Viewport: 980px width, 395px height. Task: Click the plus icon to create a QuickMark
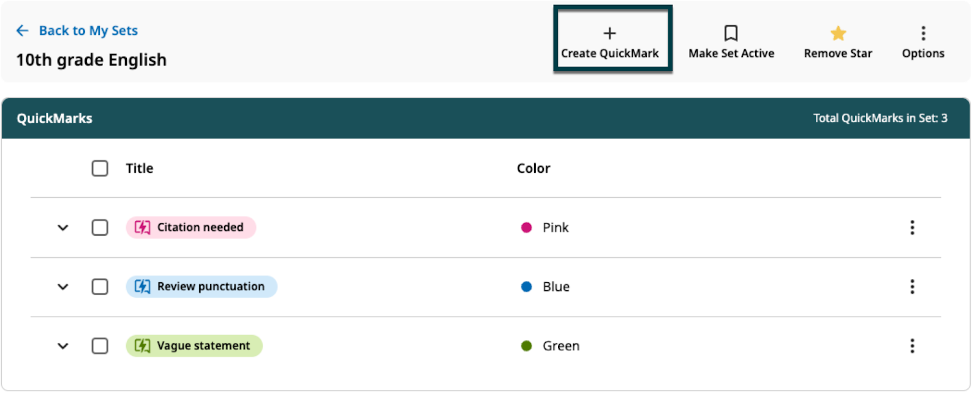[x=609, y=33]
